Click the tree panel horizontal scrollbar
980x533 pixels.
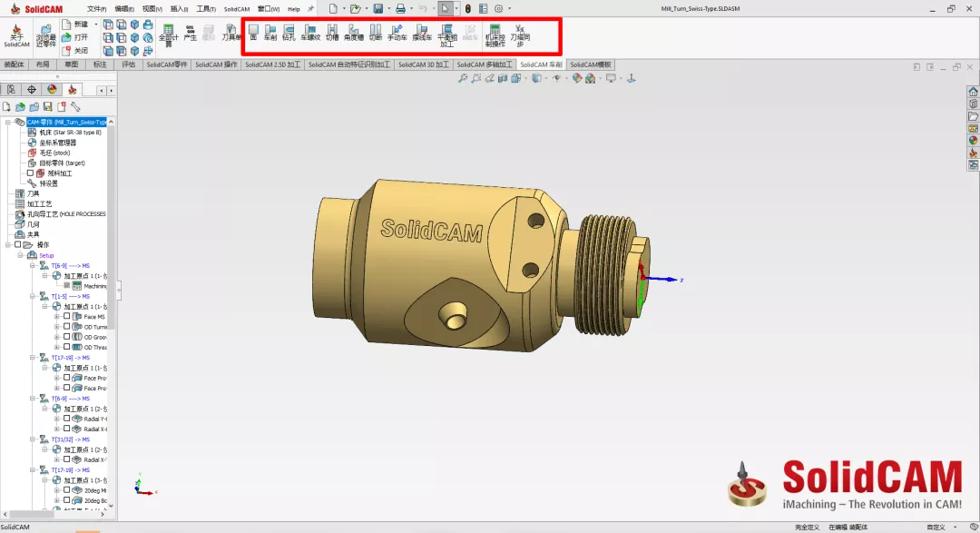(x=54, y=514)
